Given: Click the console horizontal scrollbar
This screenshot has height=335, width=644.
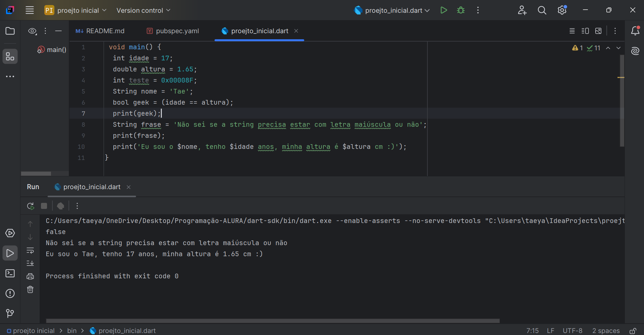Looking at the screenshot, I should [x=273, y=321].
